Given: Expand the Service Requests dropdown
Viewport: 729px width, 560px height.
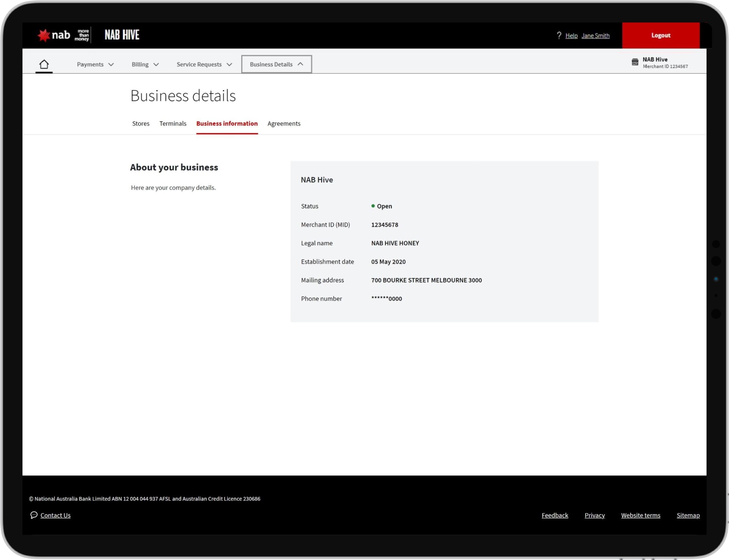Looking at the screenshot, I should point(204,64).
